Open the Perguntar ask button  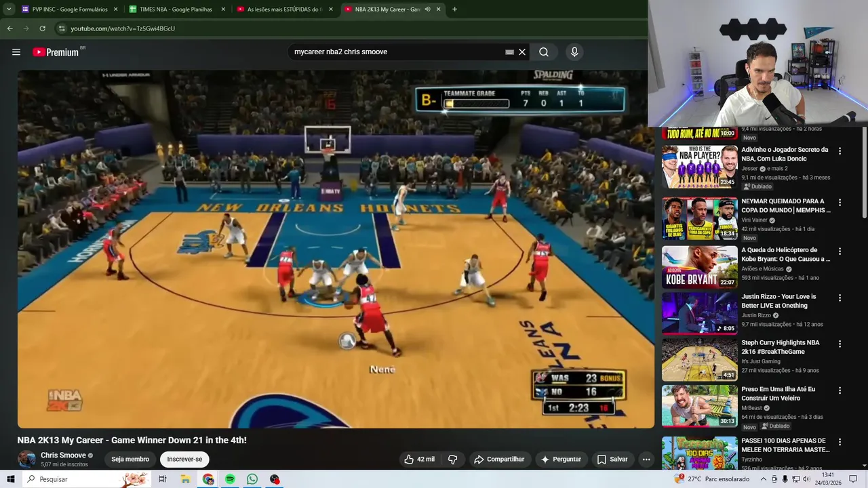click(x=561, y=459)
